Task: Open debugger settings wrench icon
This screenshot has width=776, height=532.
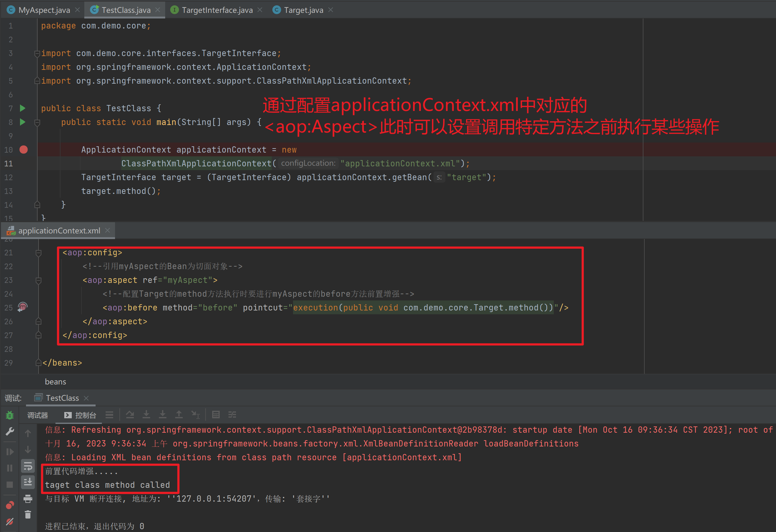Action: (10, 431)
